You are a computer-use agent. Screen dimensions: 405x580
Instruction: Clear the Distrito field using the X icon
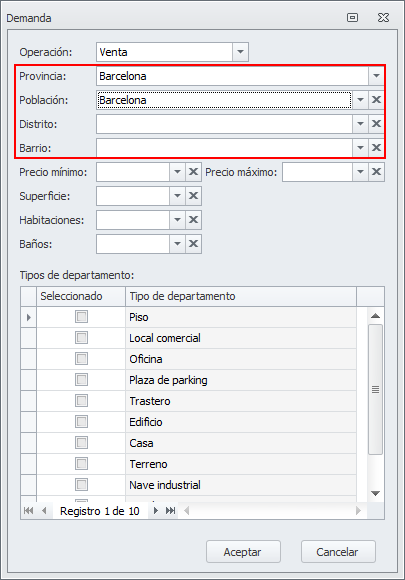[376, 124]
